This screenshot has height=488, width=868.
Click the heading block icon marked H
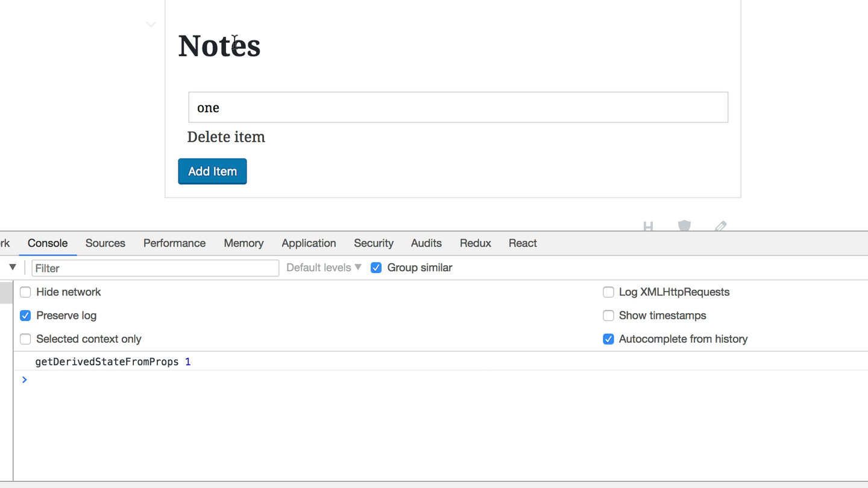[648, 227]
